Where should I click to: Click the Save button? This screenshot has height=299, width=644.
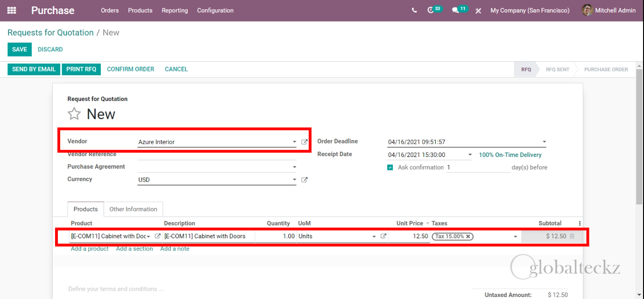click(x=20, y=50)
